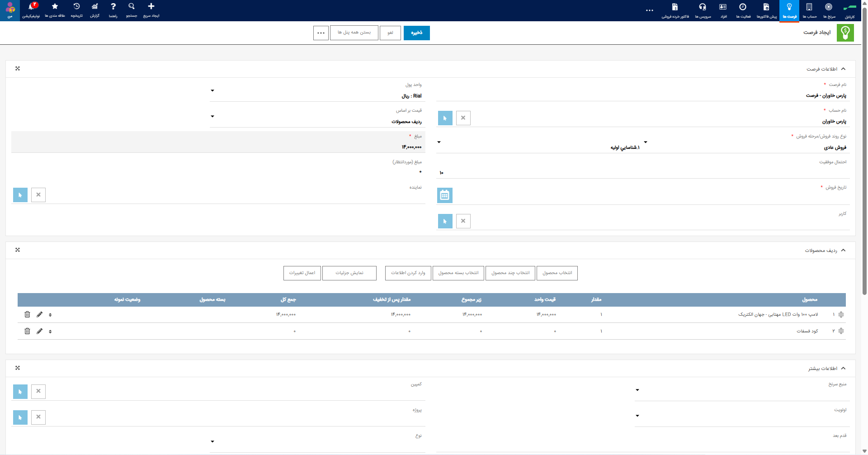Viewport: 868px width, 455px height.
Task: Switch to the Accounts module tab
Action: click(810, 10)
